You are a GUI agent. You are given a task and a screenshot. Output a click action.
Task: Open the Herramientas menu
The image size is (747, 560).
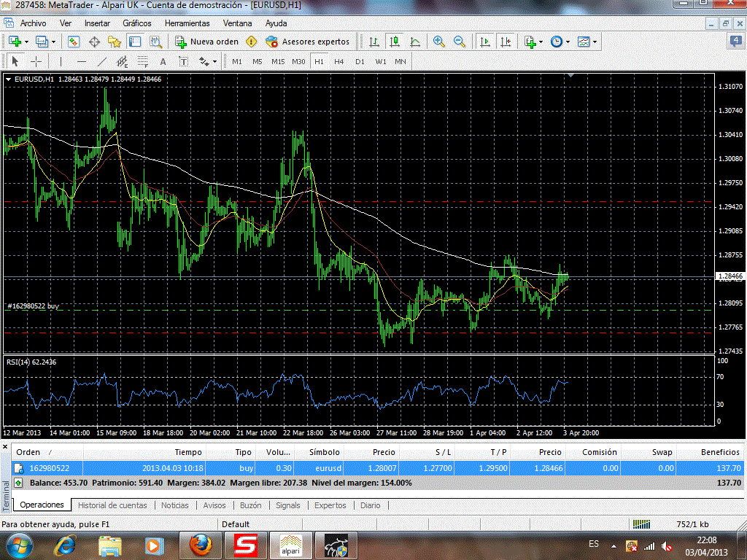coord(187,23)
